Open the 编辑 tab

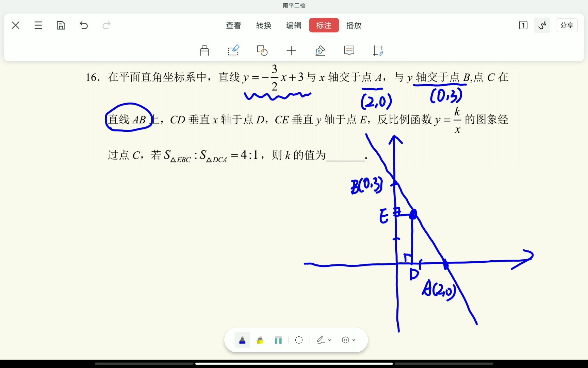pos(294,25)
